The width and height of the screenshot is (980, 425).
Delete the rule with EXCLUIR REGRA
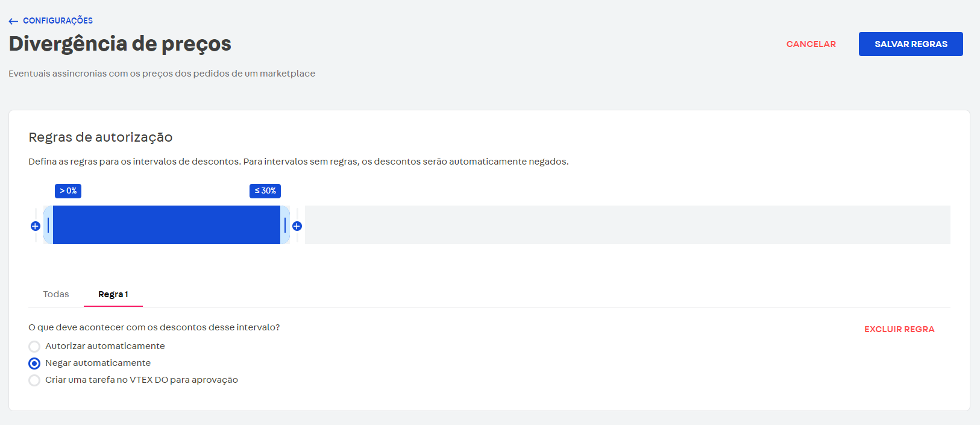[x=899, y=329]
